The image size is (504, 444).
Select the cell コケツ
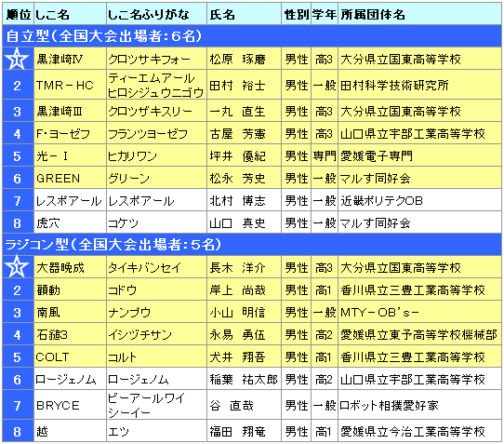click(x=156, y=222)
